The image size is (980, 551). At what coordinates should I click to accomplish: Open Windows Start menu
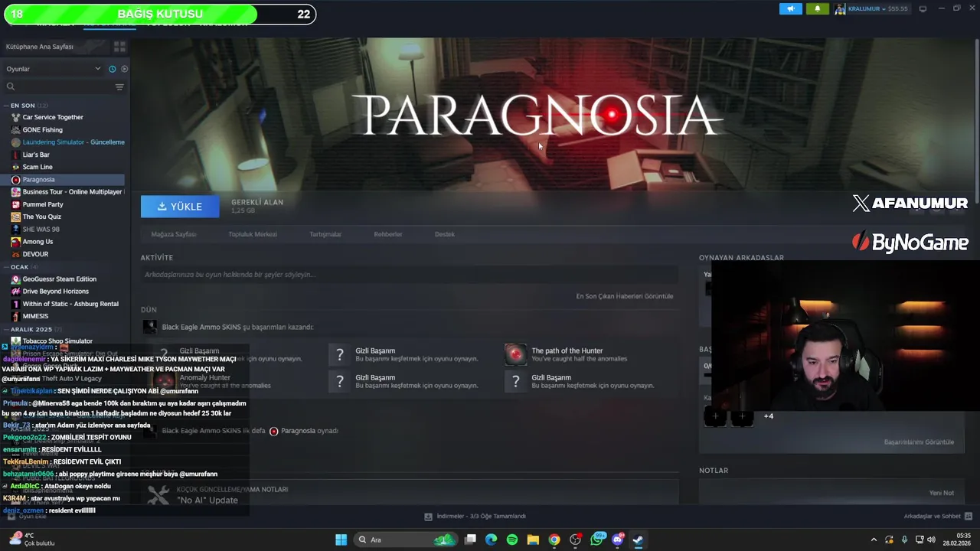(341, 540)
